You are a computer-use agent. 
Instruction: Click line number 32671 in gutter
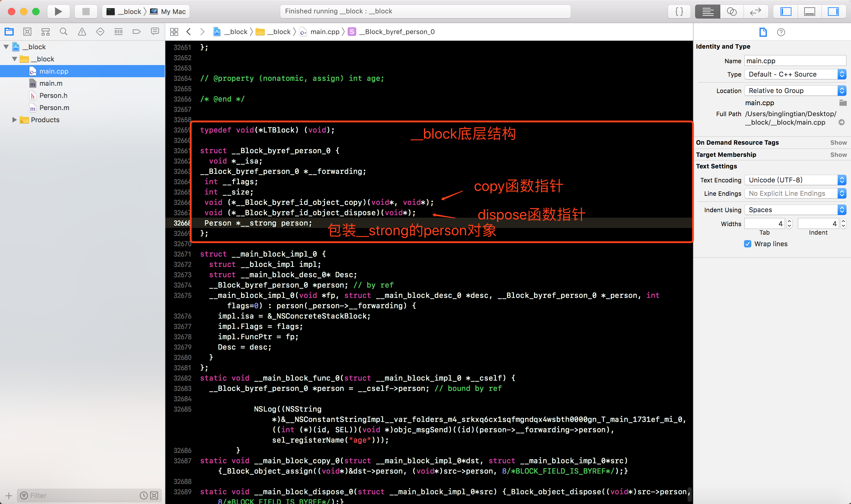182,254
